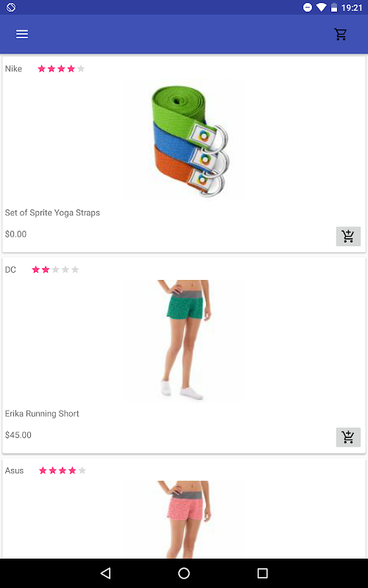Add Set of Sprite Yoga Straps to cart

pyautogui.click(x=348, y=236)
